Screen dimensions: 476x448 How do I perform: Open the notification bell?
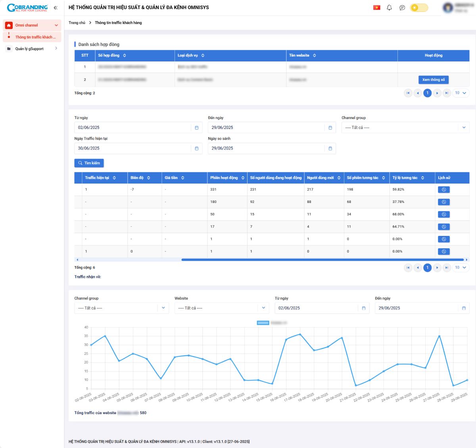pyautogui.click(x=389, y=8)
